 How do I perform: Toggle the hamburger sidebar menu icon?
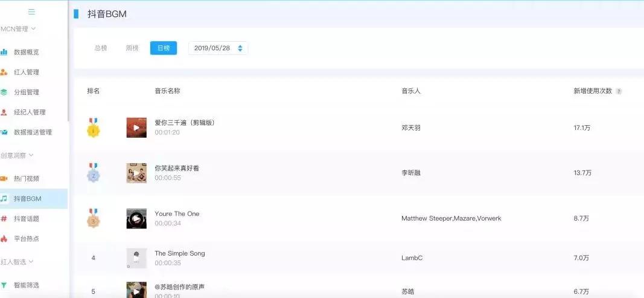click(31, 12)
